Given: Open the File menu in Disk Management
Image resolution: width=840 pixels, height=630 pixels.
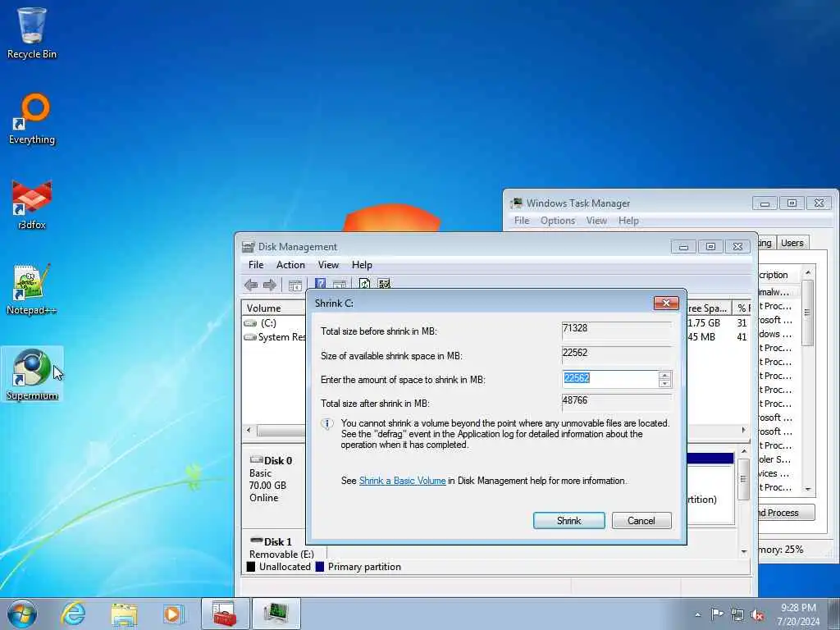Looking at the screenshot, I should (256, 265).
